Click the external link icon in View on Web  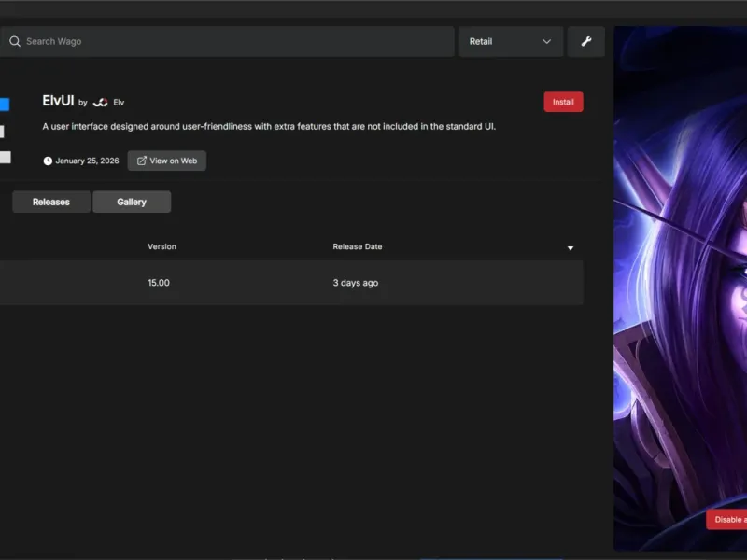(x=142, y=161)
